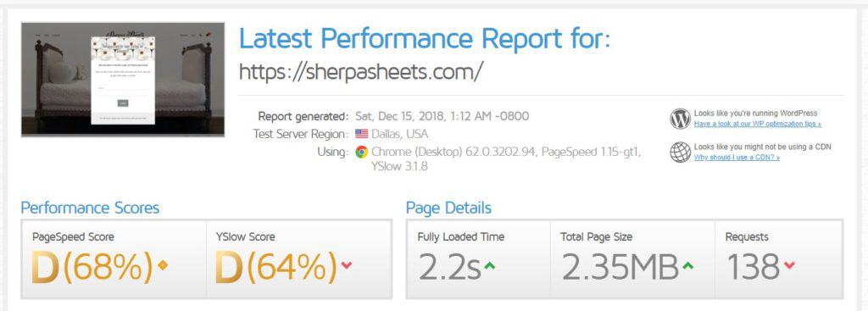This screenshot has height=311, width=868.
Task: Select the PageSpeed Score D (68%) box
Action: tap(114, 259)
